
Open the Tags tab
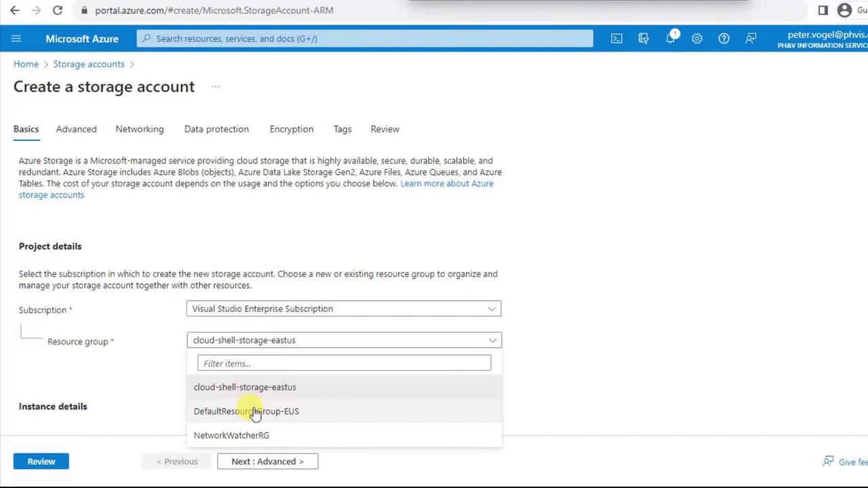(x=342, y=129)
